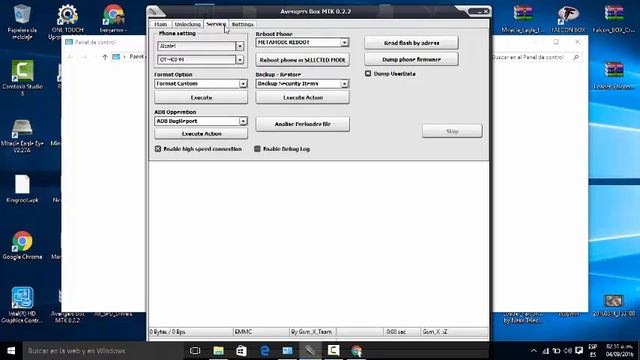
Task: Click Reboot phone in SELECTED MODE button
Action: click(x=302, y=60)
